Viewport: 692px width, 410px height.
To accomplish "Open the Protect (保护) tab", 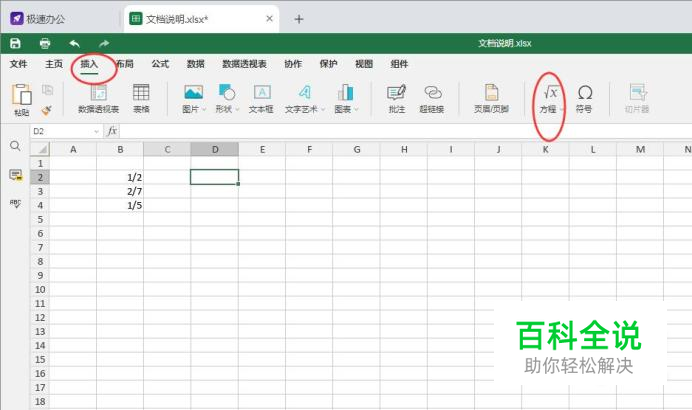I will [328, 64].
